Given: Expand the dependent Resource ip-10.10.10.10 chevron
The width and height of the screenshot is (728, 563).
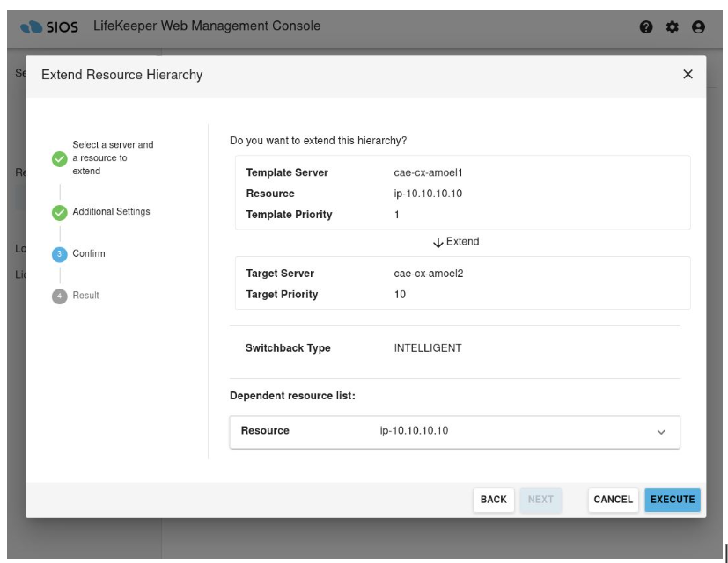Looking at the screenshot, I should (x=661, y=432).
